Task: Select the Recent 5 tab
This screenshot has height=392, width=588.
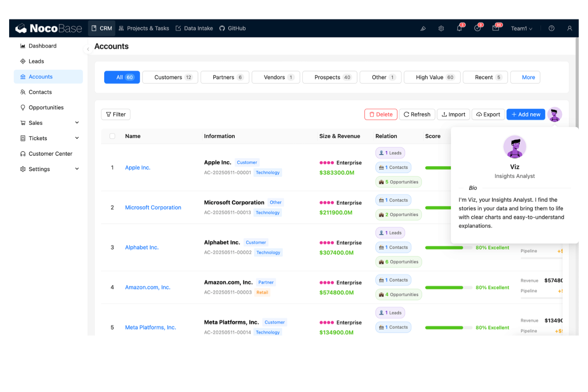Action: click(x=485, y=77)
